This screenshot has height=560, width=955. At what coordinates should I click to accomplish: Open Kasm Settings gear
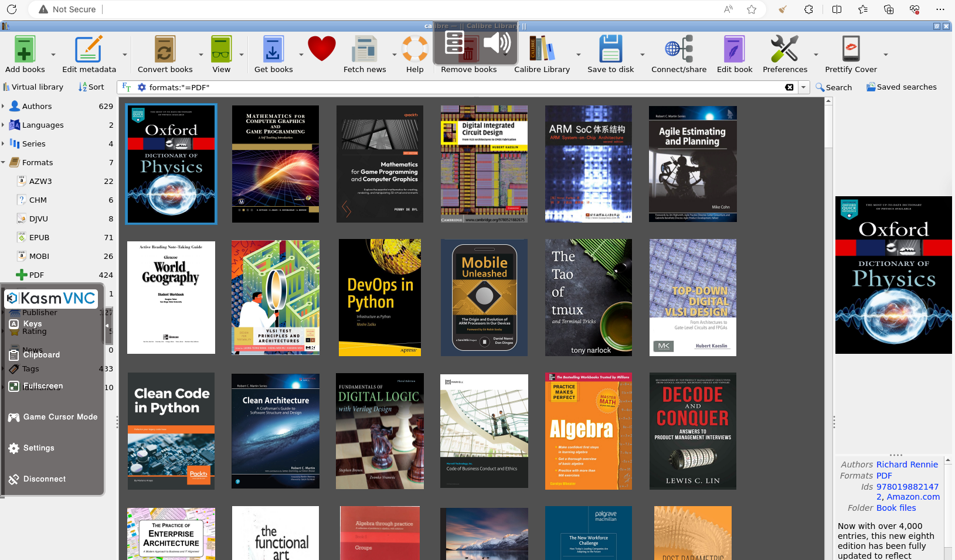32,448
